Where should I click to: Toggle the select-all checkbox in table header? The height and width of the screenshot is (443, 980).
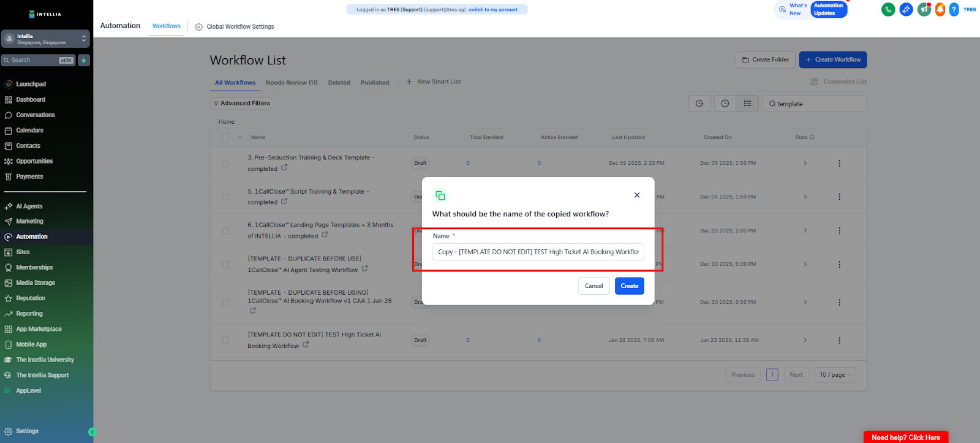coord(225,137)
